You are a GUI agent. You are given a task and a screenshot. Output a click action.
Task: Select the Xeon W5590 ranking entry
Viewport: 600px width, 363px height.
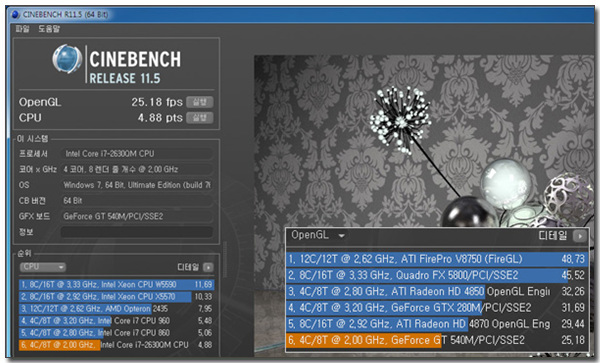click(x=116, y=285)
